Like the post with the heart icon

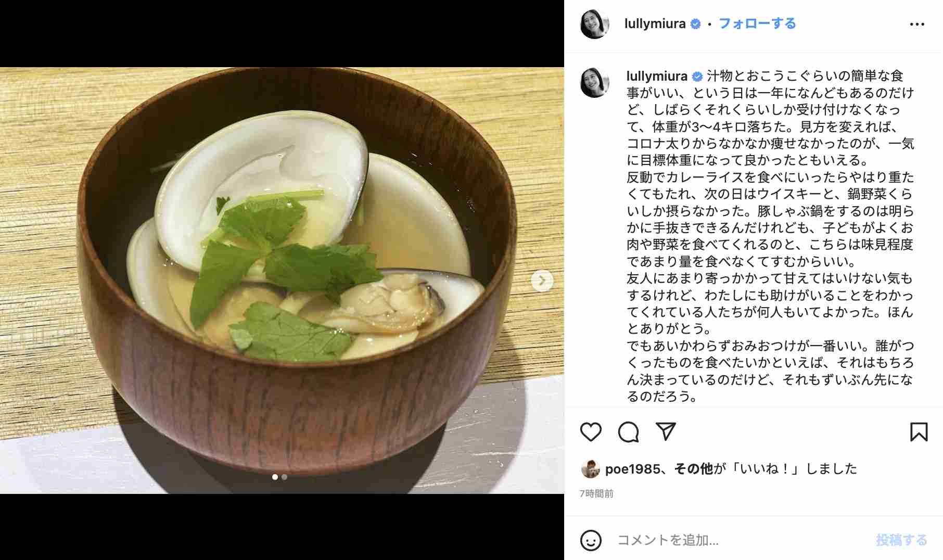pyautogui.click(x=591, y=432)
